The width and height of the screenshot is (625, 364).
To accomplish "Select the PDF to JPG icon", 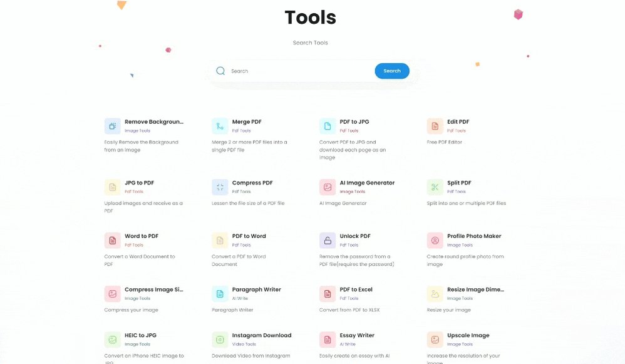I will tap(328, 126).
